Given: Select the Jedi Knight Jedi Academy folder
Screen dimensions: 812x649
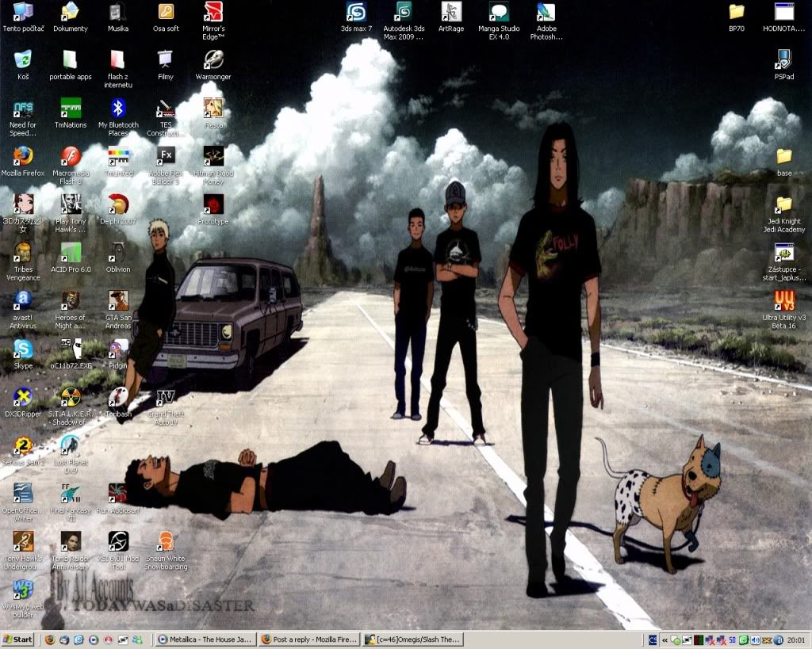Looking at the screenshot, I should pyautogui.click(x=784, y=214).
